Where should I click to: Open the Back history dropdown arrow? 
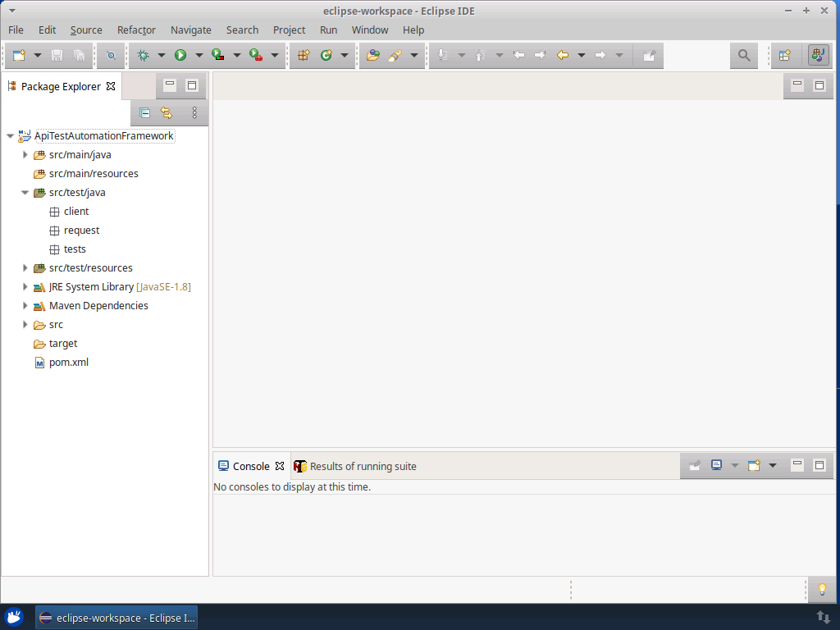582,55
